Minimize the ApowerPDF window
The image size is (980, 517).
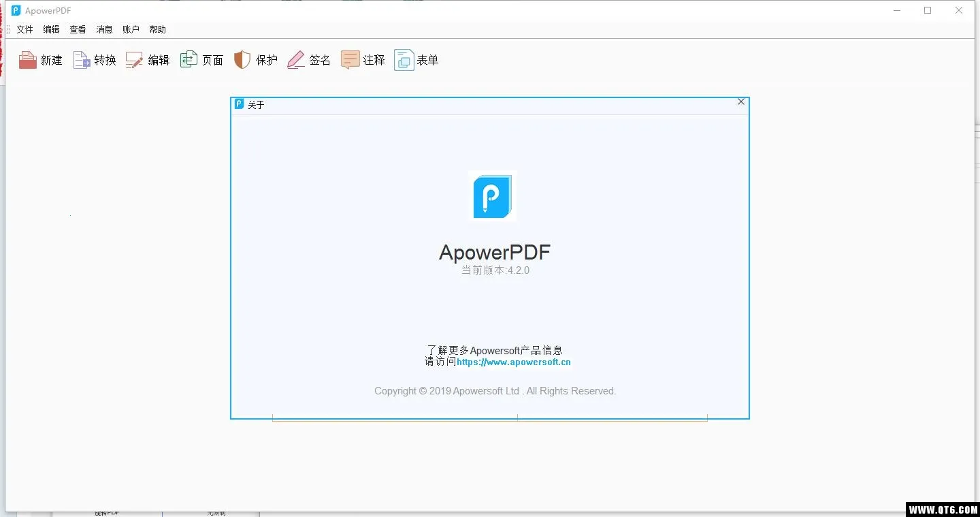click(896, 10)
